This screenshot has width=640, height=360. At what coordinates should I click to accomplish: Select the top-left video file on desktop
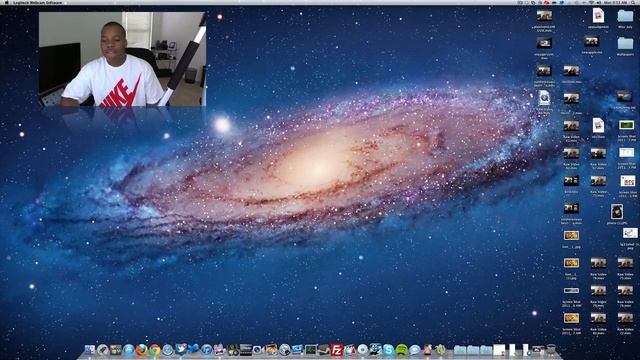pos(544,16)
